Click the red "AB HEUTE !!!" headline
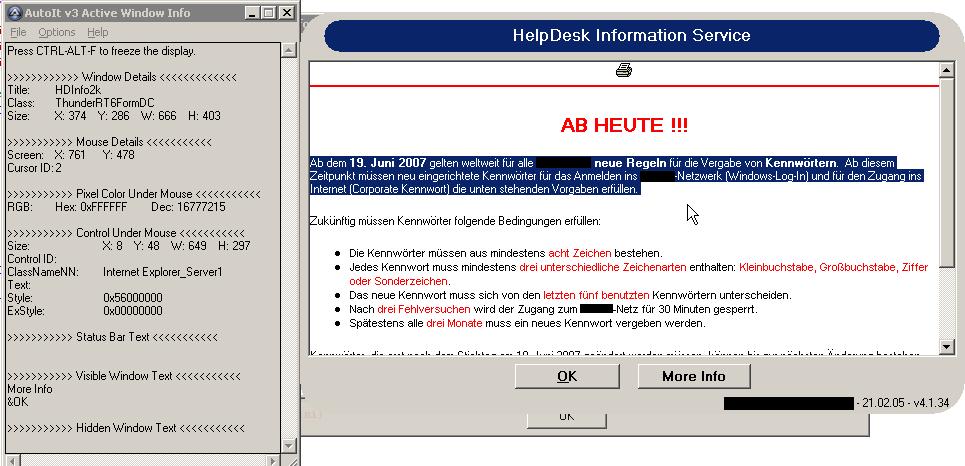 (623, 126)
